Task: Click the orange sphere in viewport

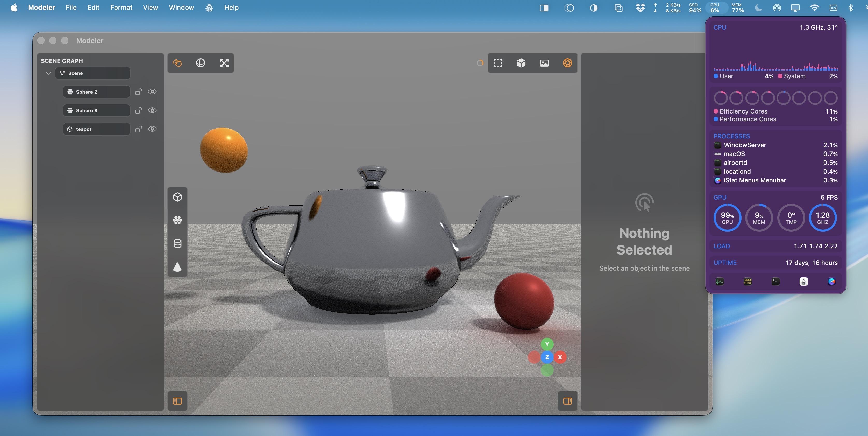Action: pyautogui.click(x=224, y=150)
